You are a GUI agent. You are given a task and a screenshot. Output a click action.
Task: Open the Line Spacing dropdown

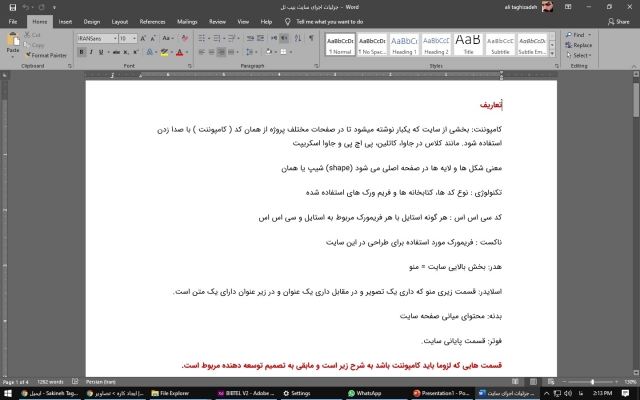tap(252, 52)
